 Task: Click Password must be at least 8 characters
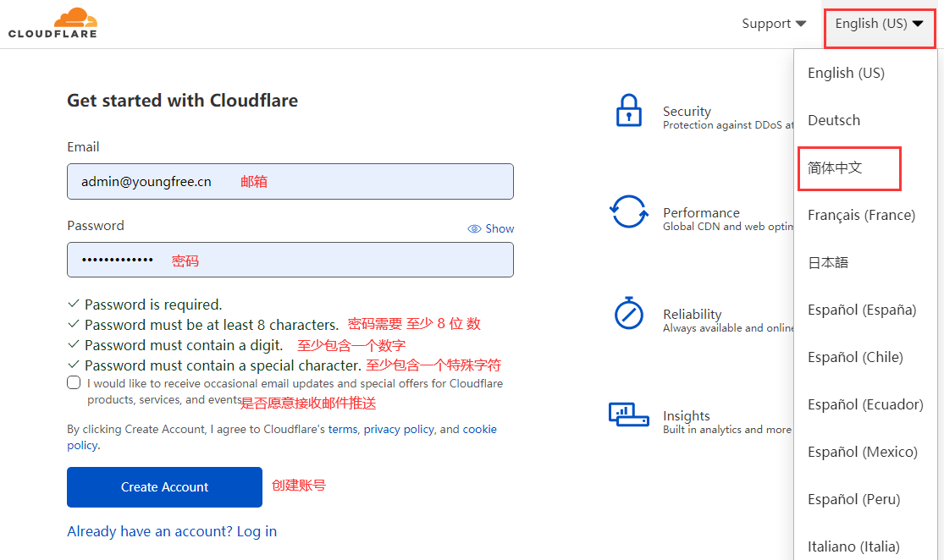(x=212, y=325)
